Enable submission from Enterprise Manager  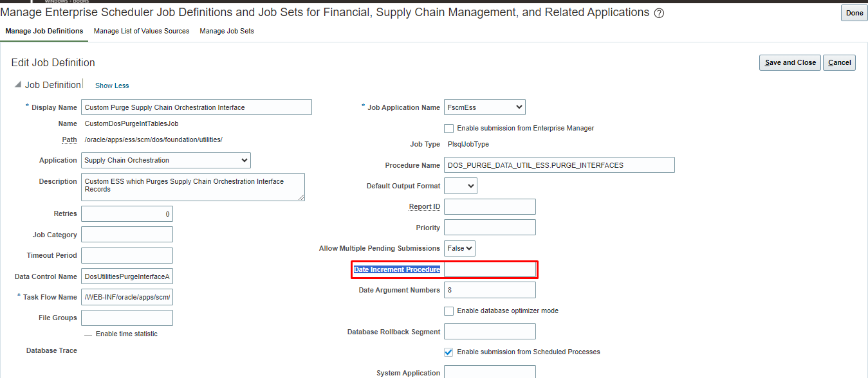click(448, 128)
